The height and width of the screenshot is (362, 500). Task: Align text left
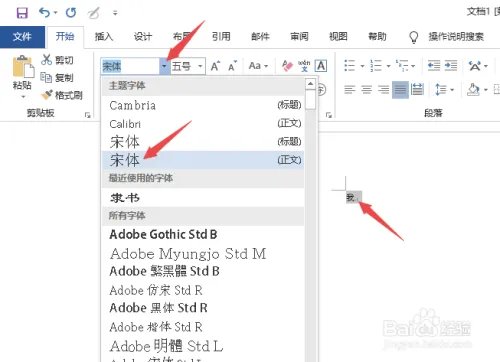[x=350, y=89]
